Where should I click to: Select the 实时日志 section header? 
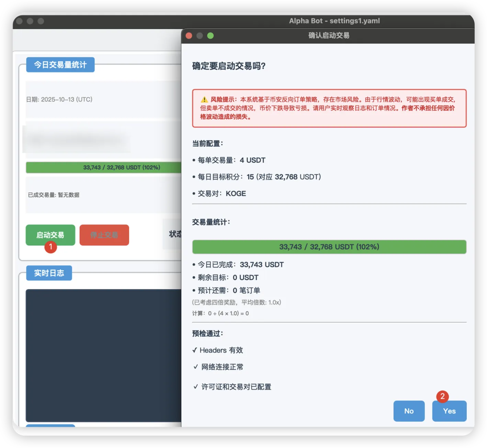click(x=49, y=273)
